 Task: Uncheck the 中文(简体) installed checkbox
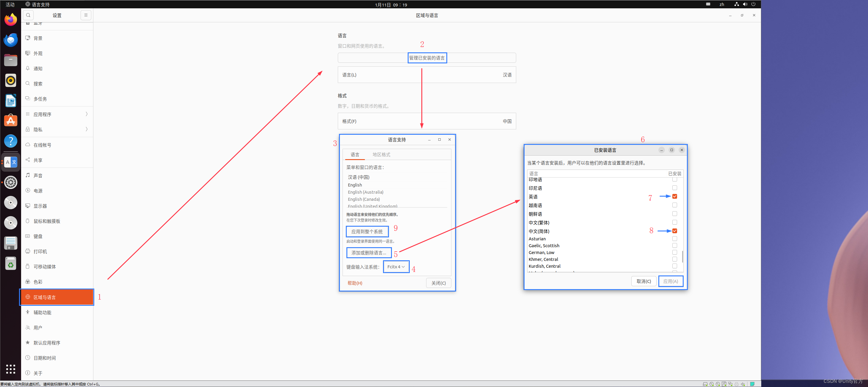(675, 231)
